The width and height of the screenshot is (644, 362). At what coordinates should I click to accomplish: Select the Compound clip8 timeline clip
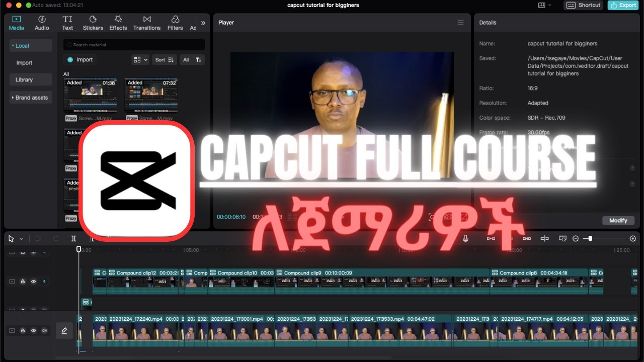pyautogui.click(x=539, y=282)
